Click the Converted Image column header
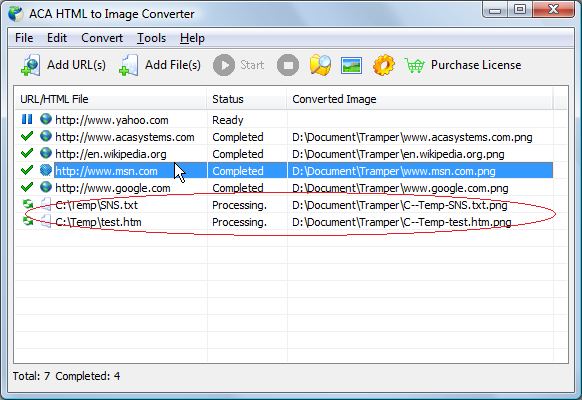 coord(420,99)
